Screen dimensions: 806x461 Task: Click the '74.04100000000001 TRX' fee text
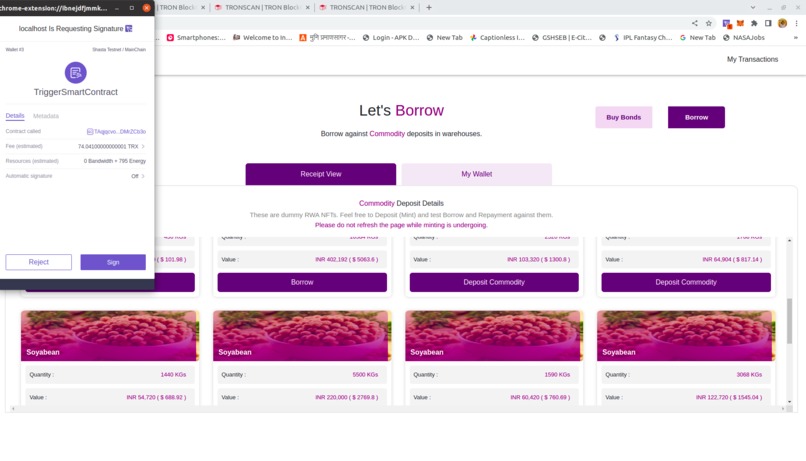(x=108, y=146)
